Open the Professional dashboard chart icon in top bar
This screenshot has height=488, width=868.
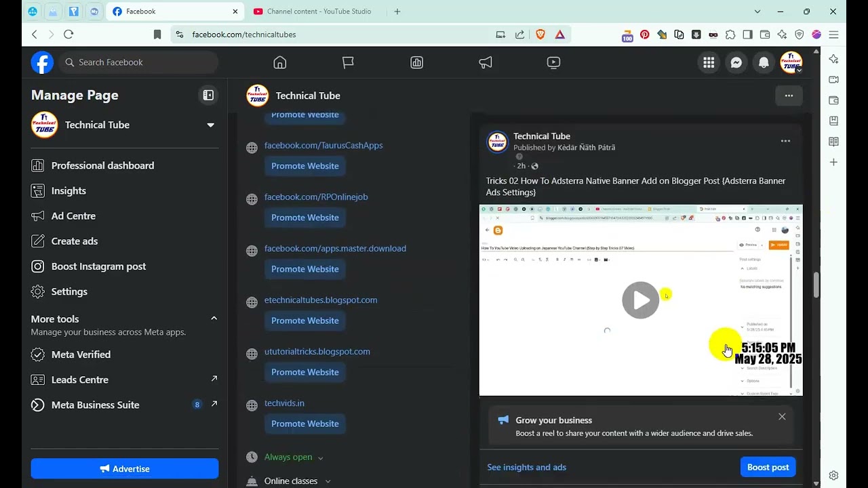click(x=416, y=62)
